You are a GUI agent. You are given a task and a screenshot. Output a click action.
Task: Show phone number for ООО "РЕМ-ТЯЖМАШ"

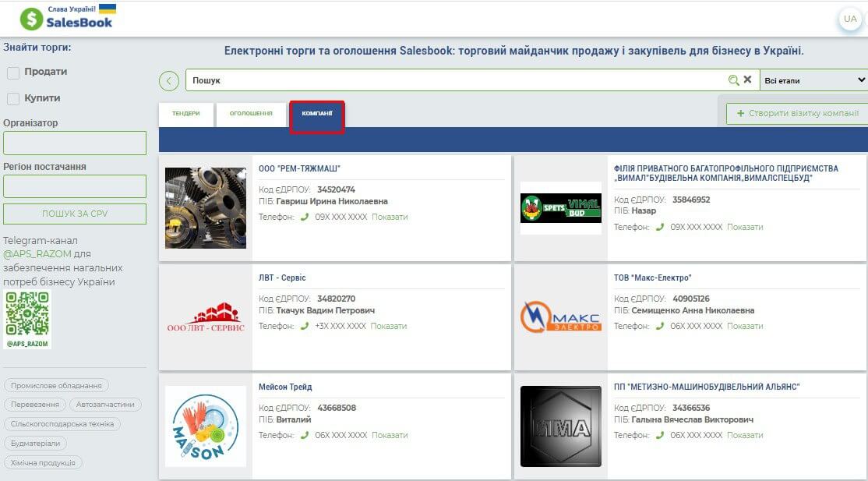[390, 218]
